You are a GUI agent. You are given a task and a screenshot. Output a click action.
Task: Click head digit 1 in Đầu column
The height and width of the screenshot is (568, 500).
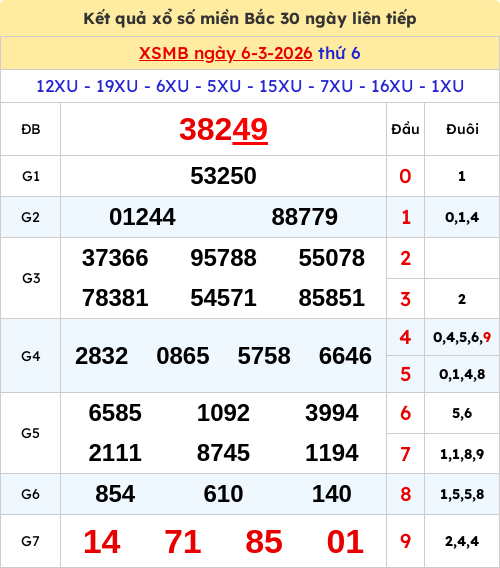pos(406,217)
